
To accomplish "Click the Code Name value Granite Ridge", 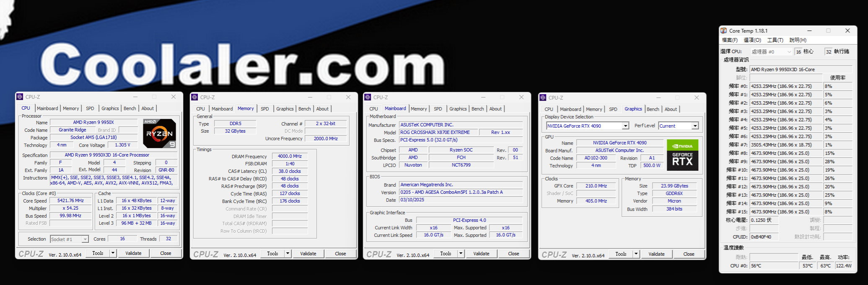I will [72, 130].
